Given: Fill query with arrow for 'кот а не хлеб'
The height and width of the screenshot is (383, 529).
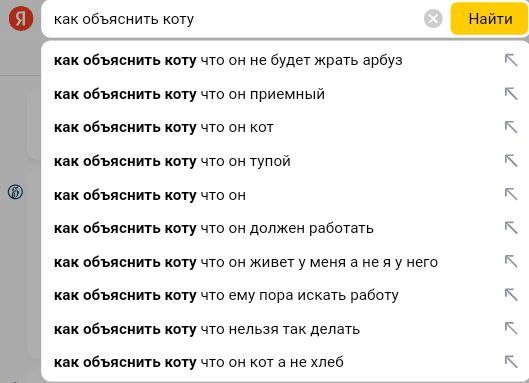Looking at the screenshot, I should (x=511, y=362).
